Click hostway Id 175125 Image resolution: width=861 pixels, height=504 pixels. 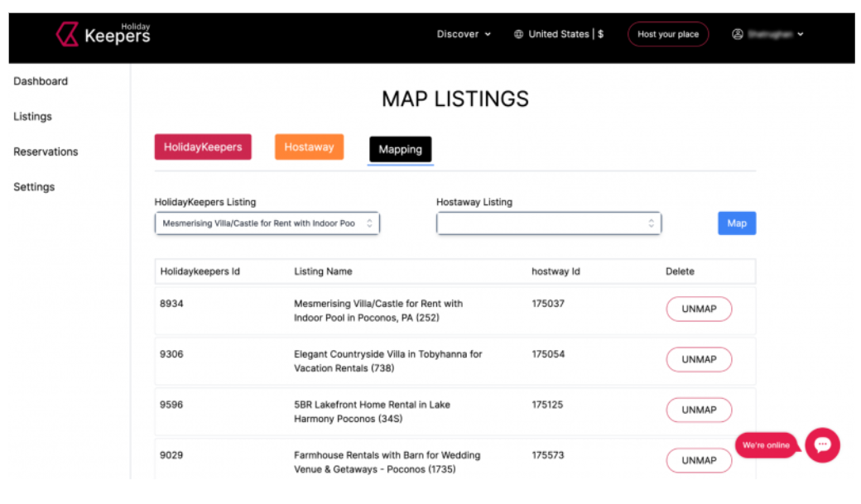tap(547, 405)
